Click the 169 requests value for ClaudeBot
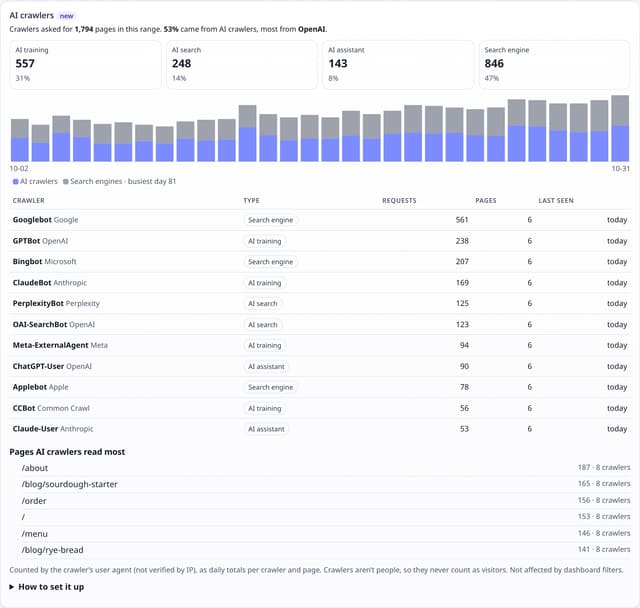The width and height of the screenshot is (640, 608). [462, 283]
